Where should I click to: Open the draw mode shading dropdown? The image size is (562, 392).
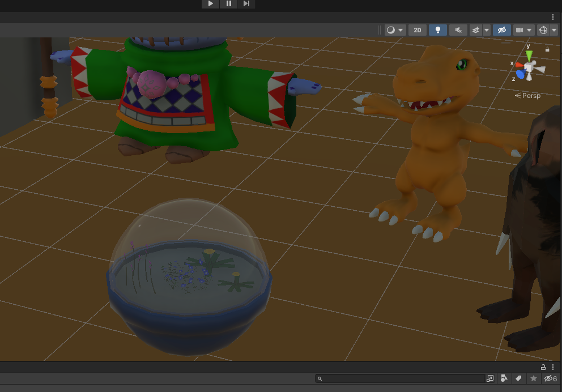click(x=395, y=30)
